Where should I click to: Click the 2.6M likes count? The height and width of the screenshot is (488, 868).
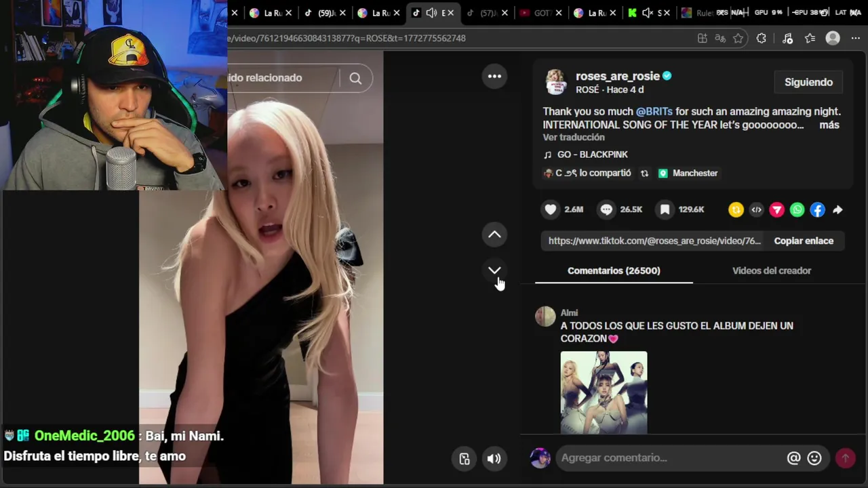(x=574, y=209)
